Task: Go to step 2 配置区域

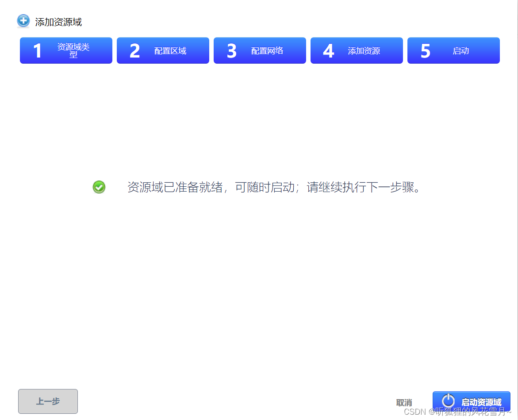Action: [163, 50]
